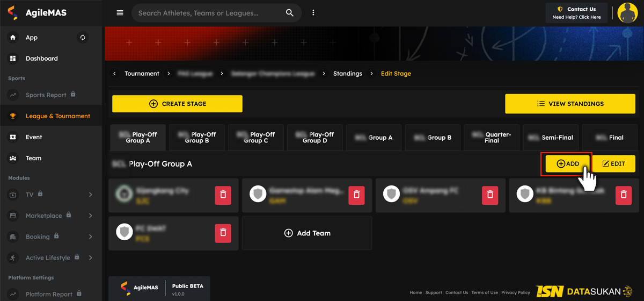Expand the Marketplace module chevron
Viewport: 644px width, 301px height.
pos(90,216)
